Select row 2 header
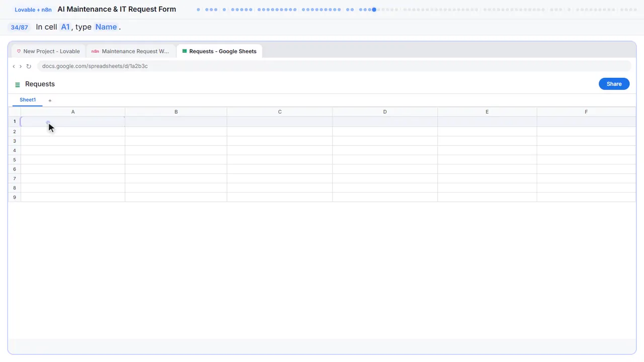Viewport: 644px width, 362px height. coord(15,132)
